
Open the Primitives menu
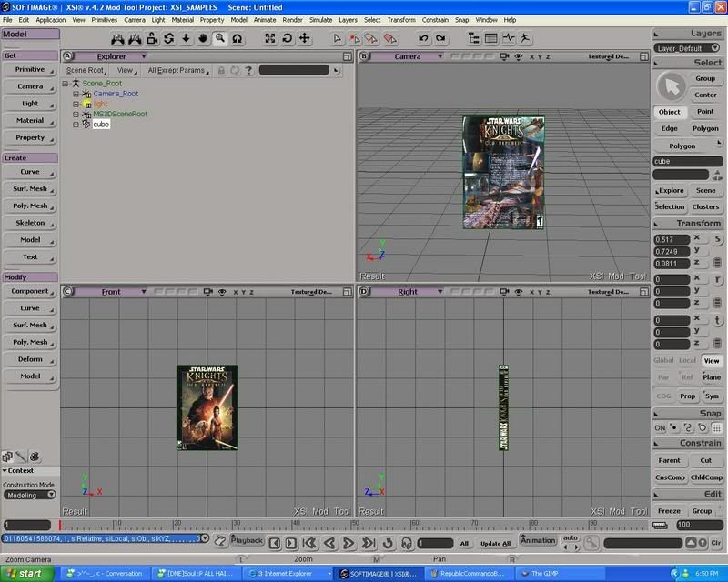pyautogui.click(x=104, y=20)
